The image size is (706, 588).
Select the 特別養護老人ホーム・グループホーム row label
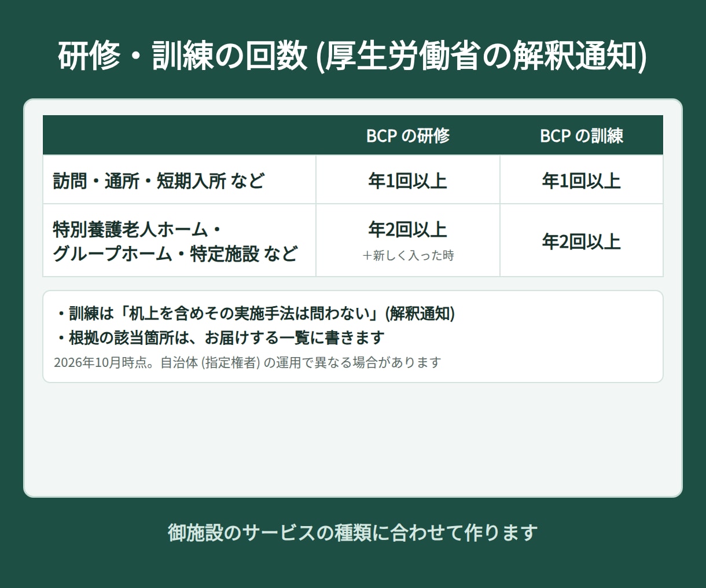(175, 241)
